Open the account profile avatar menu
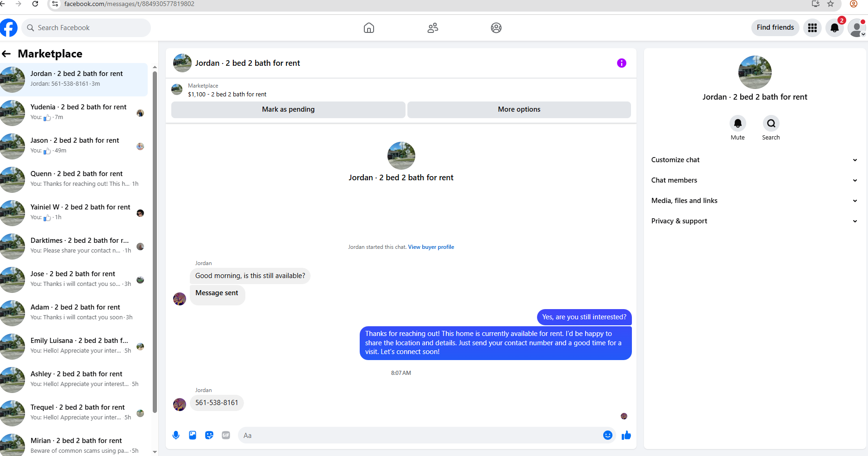 [x=857, y=28]
